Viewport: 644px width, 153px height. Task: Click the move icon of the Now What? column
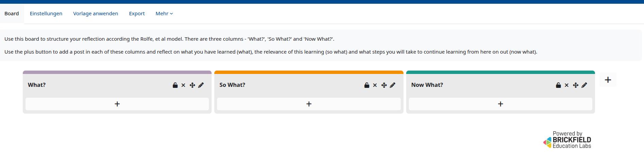[x=576, y=85]
